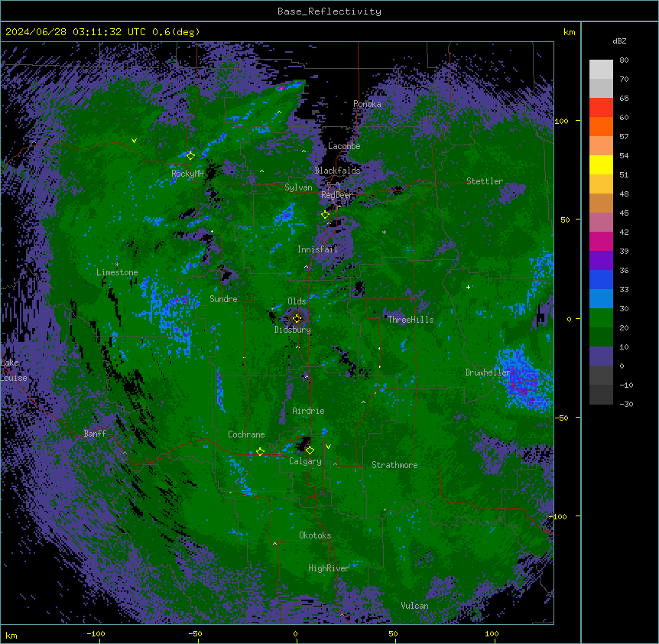The width and height of the screenshot is (659, 644).
Task: Click the Banff label
Action: [x=95, y=434]
